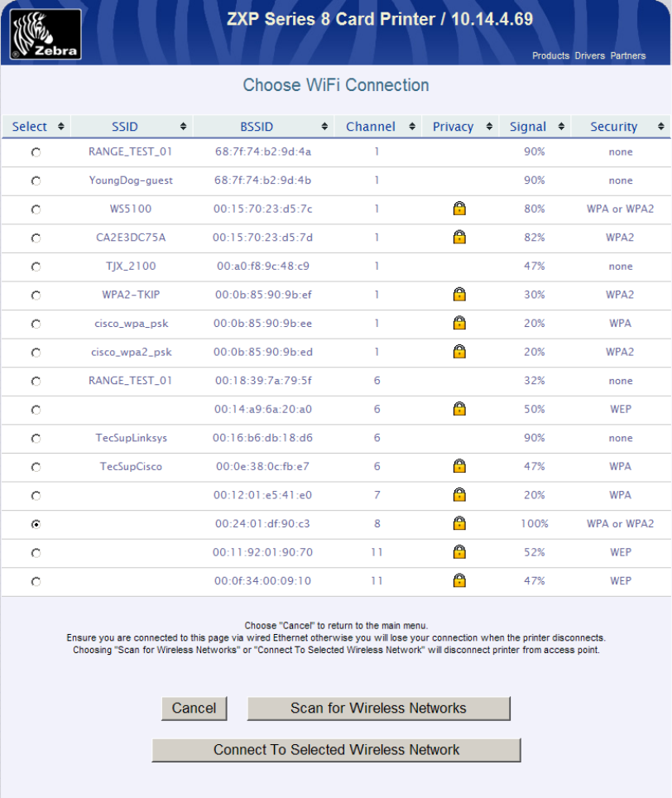The image size is (672, 798).
Task: Click lock icon for BSSID 00:11:92:01:90:70
Action: (x=459, y=551)
